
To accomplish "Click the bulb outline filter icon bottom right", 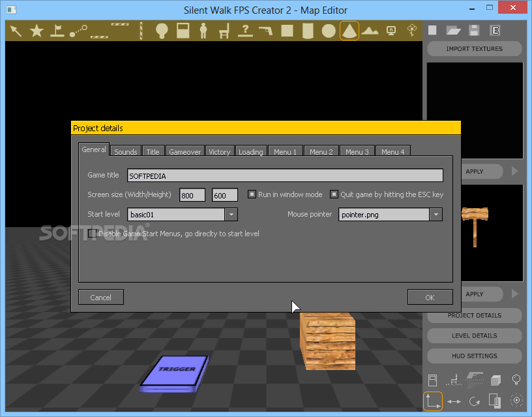I will click(516, 380).
